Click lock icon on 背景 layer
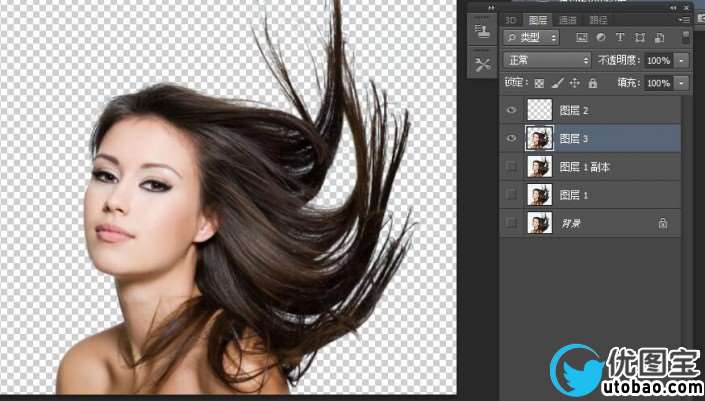 click(x=663, y=223)
